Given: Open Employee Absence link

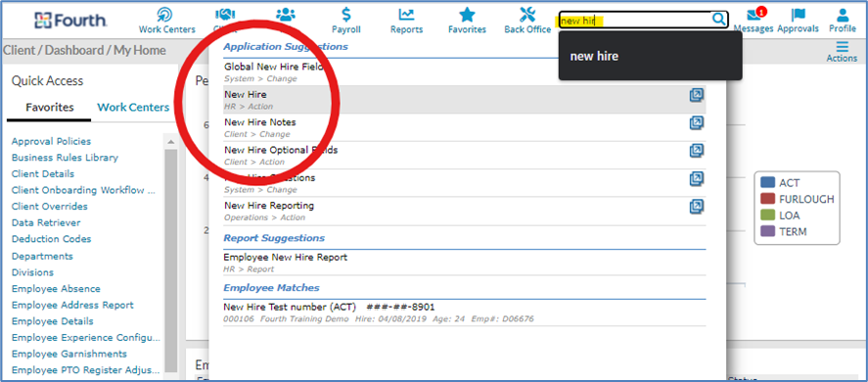Looking at the screenshot, I should point(56,289).
